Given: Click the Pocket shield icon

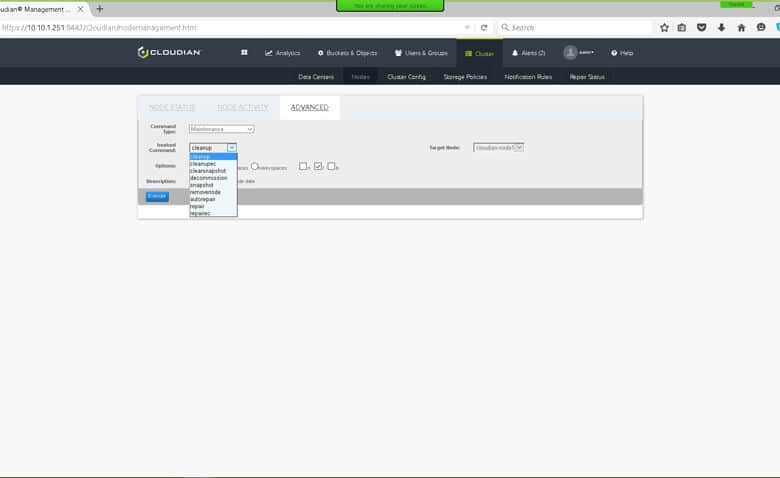Looking at the screenshot, I should (x=701, y=28).
